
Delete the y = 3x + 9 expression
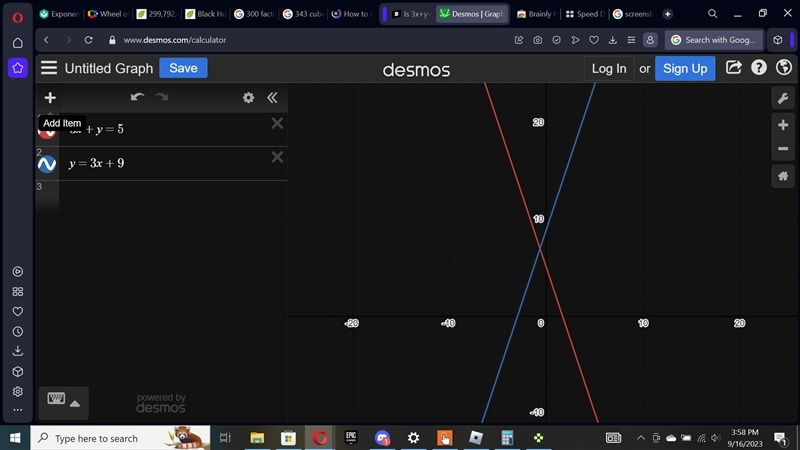[277, 157]
